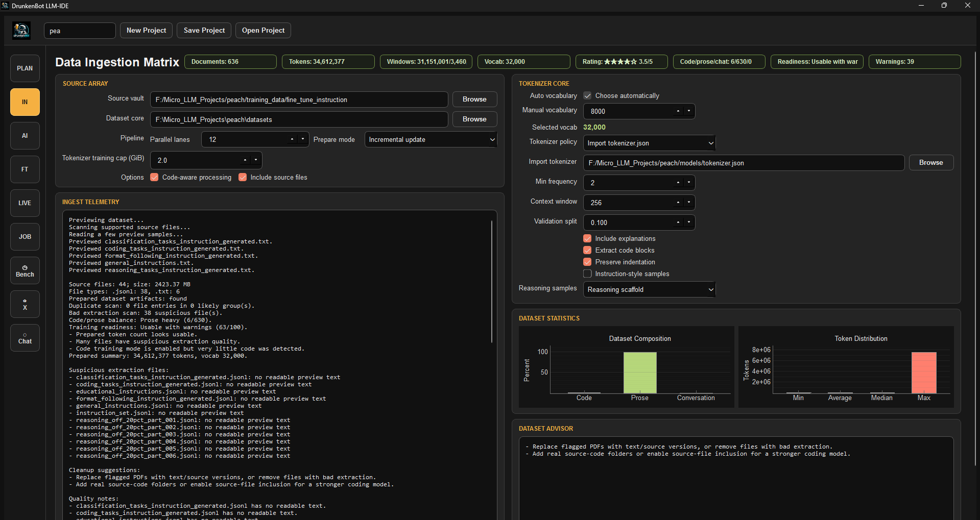
Task: Disable Include explanations checkbox
Action: click(x=587, y=239)
